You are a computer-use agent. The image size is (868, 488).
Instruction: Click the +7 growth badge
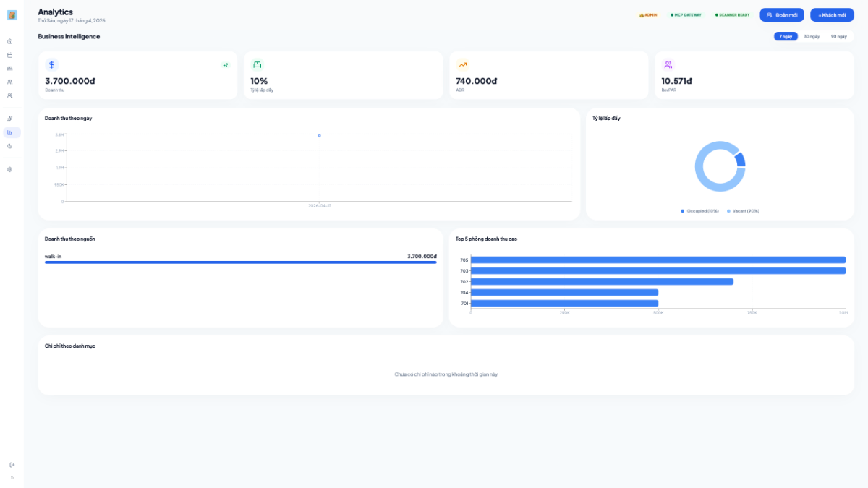(x=225, y=65)
